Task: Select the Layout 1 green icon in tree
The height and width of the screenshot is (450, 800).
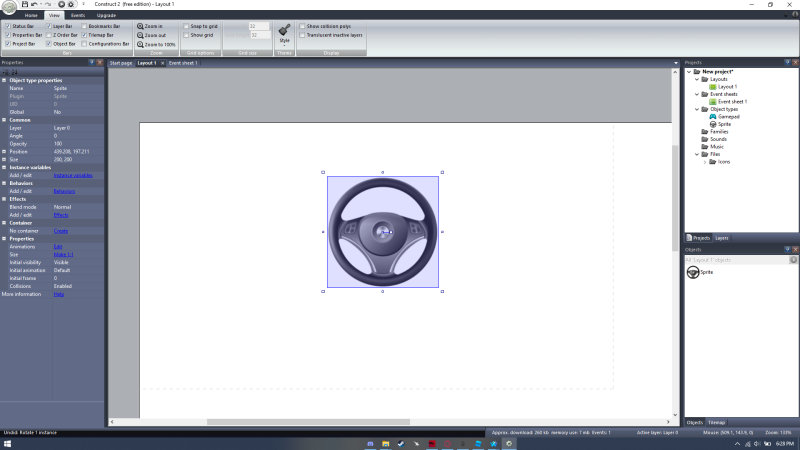Action: (x=713, y=87)
